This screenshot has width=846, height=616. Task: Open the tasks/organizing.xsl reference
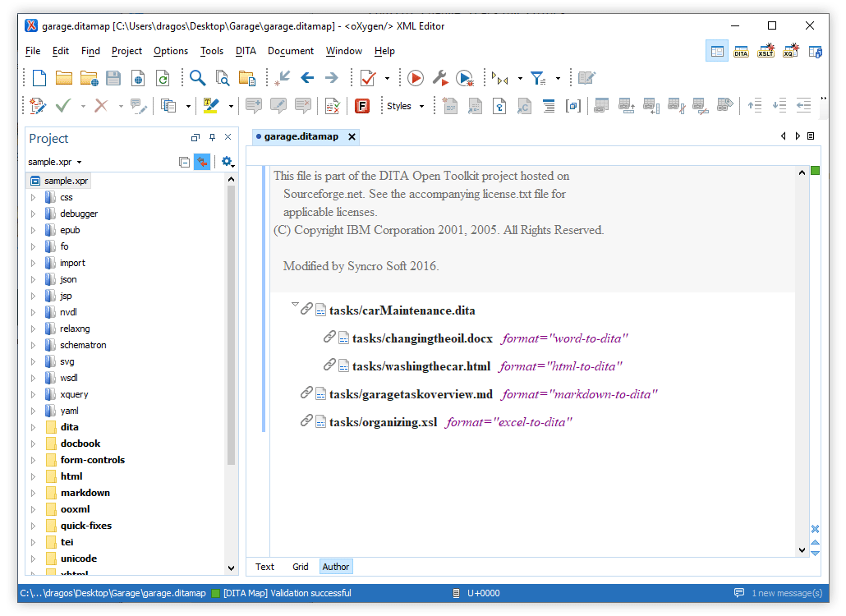pyautogui.click(x=383, y=422)
